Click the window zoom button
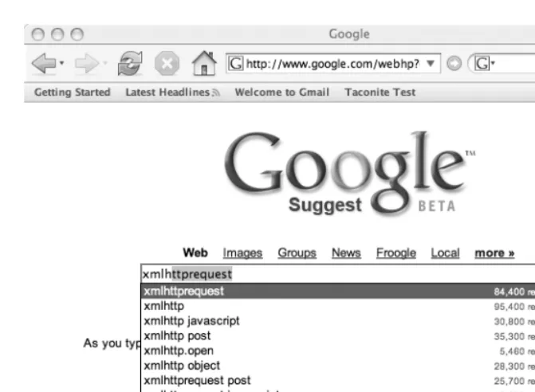The height and width of the screenshot is (392, 535). point(77,34)
